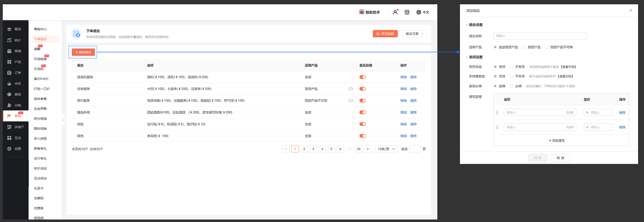Screen dimensions: 644x222
Task: Click drag handle of first attribute row
Action: coord(497,113)
